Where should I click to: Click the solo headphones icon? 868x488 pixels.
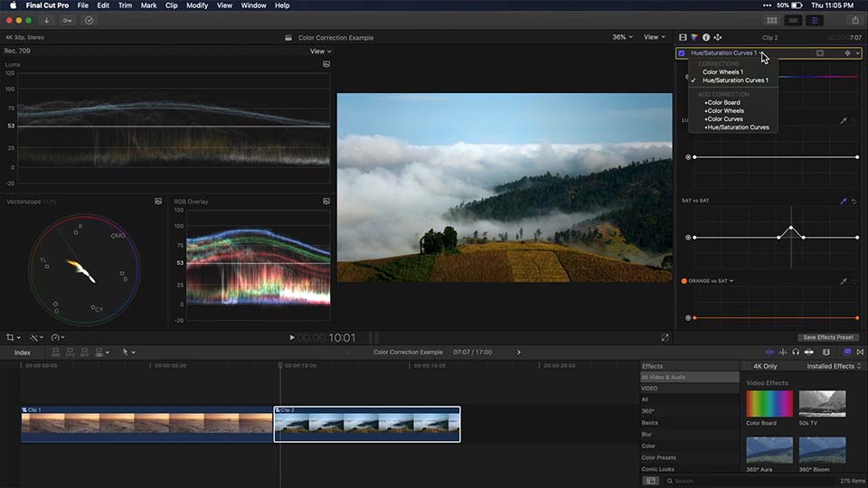pos(796,352)
